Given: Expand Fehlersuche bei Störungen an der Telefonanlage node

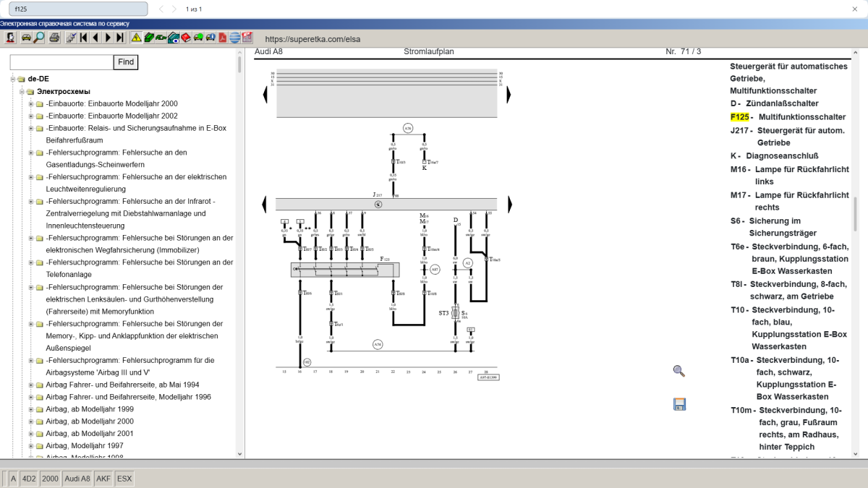Looking at the screenshot, I should click(31, 263).
